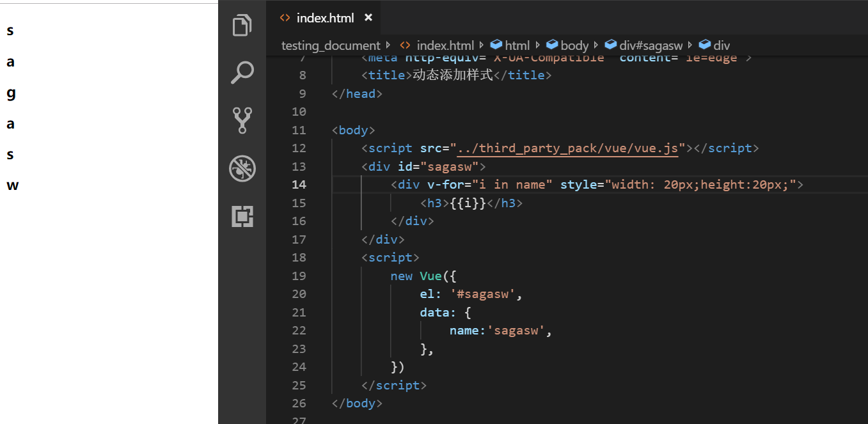Click div#sagasw in the breadcrumb

651,45
